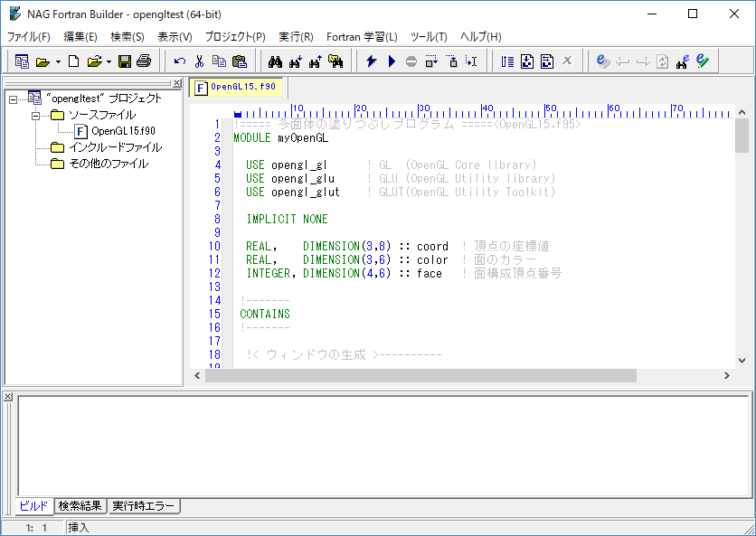
Task: Open the dropdown arrow beside Open folder icon
Action: (x=58, y=62)
